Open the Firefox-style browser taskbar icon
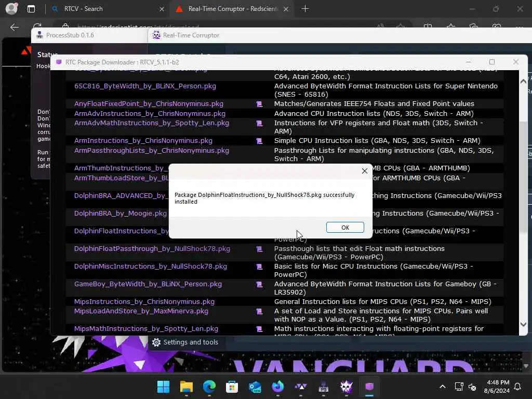The image size is (532, 399). point(278,387)
